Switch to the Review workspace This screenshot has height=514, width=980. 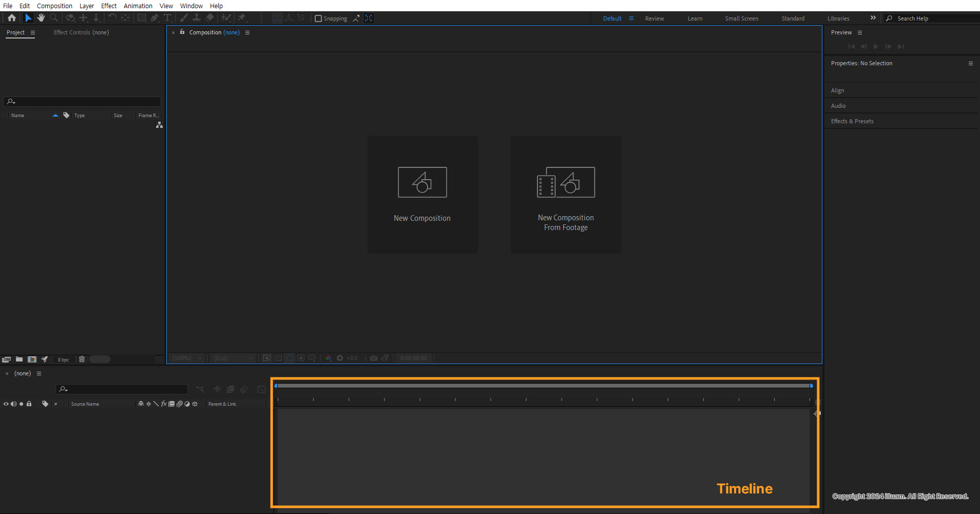click(x=655, y=18)
